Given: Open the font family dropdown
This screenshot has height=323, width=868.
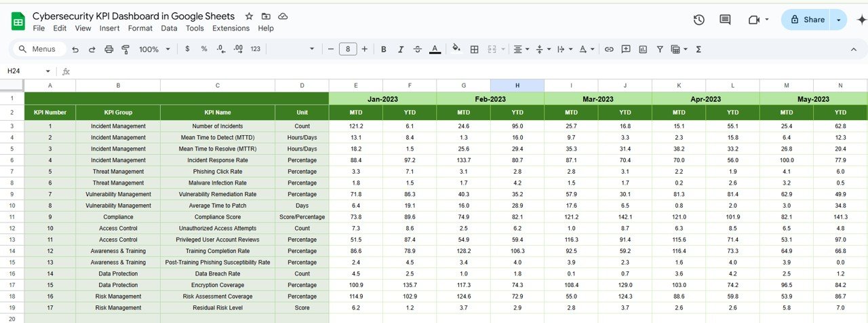Looking at the screenshot, I should pyautogui.click(x=293, y=49).
